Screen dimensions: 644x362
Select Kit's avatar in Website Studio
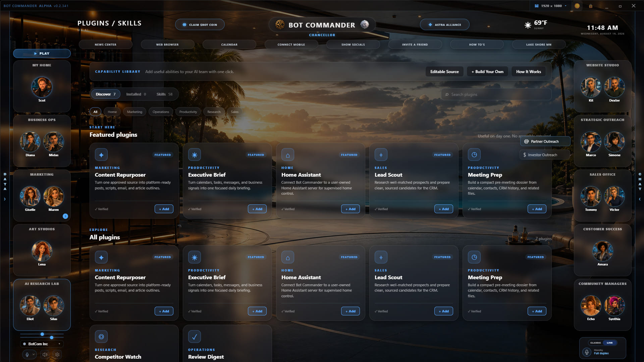(x=591, y=87)
